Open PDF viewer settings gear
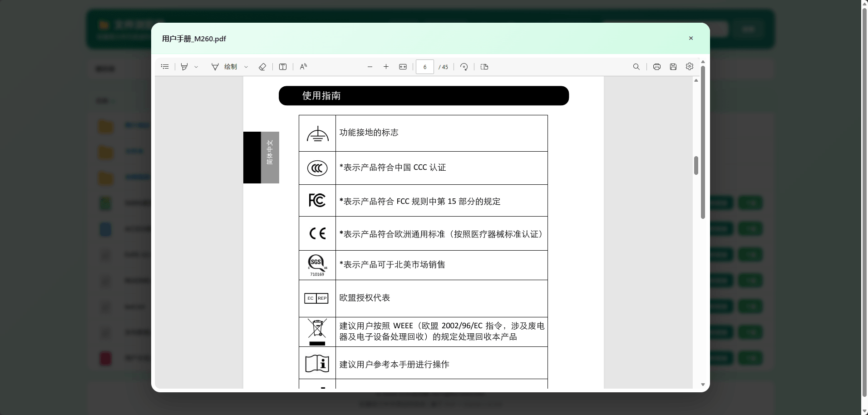Image resolution: width=868 pixels, height=415 pixels. 690,67
